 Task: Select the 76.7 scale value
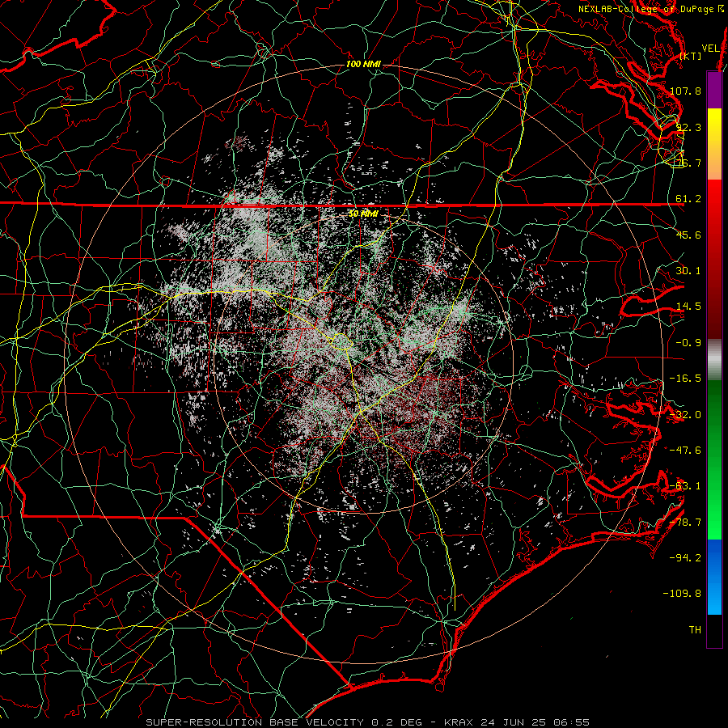[x=688, y=163]
